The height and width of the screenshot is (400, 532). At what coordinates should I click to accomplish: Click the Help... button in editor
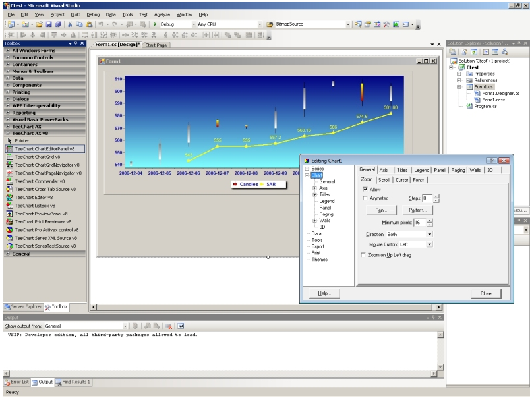click(324, 293)
